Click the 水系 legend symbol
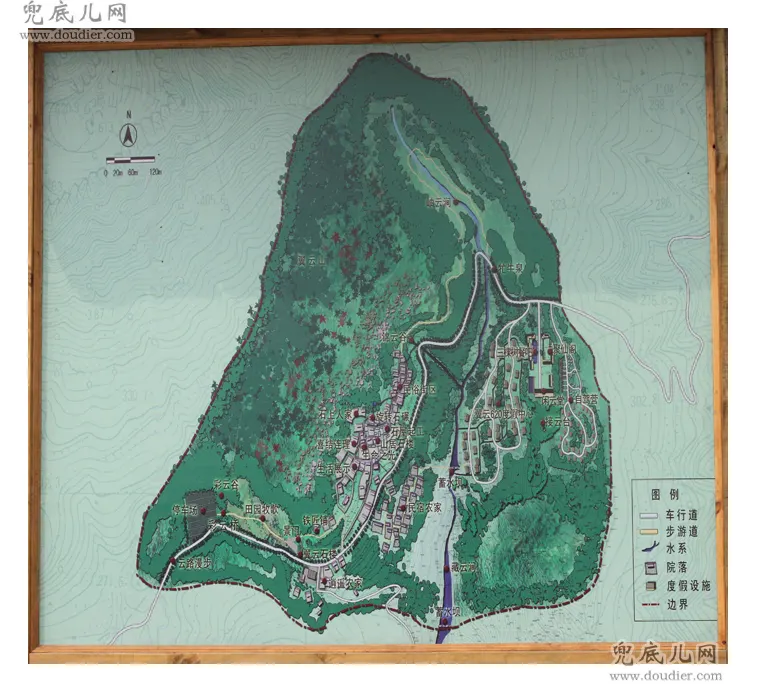 [649, 548]
